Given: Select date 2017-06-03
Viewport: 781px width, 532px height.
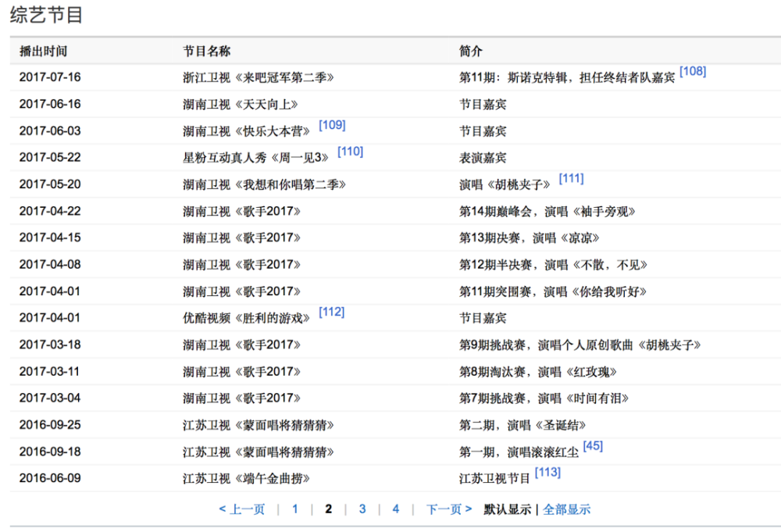Looking at the screenshot, I should pos(50,131).
